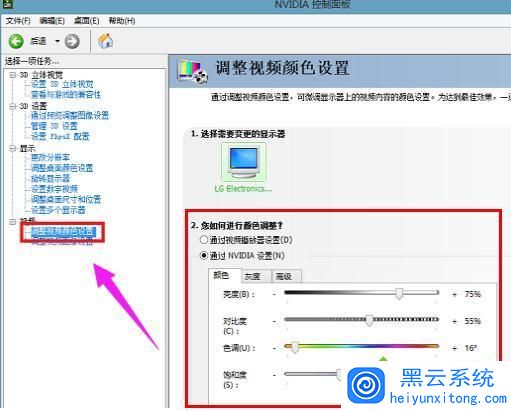Viewport: 511px width, 411px height.
Task: Open the 文件(F) menu
Action: click(18, 21)
